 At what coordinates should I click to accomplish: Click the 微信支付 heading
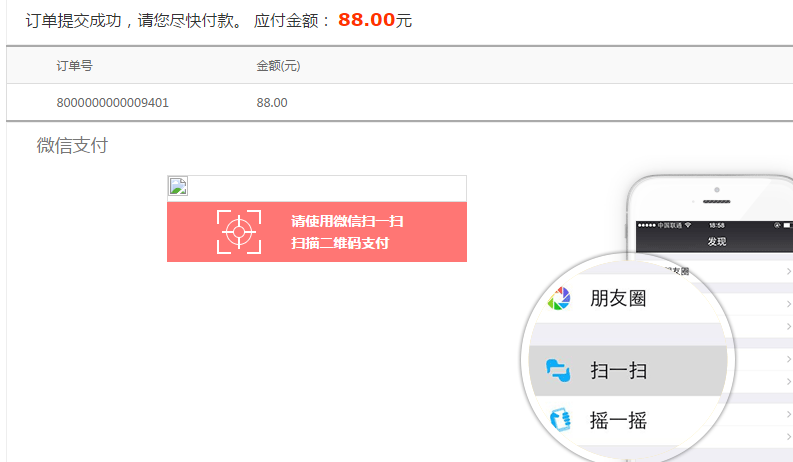click(x=72, y=145)
